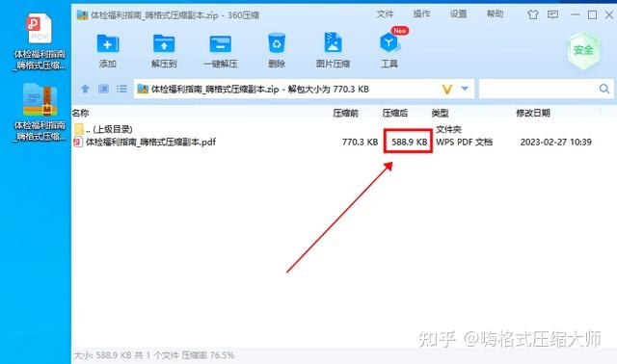
Task: Click the search magnifier icon
Action: [x=604, y=89]
